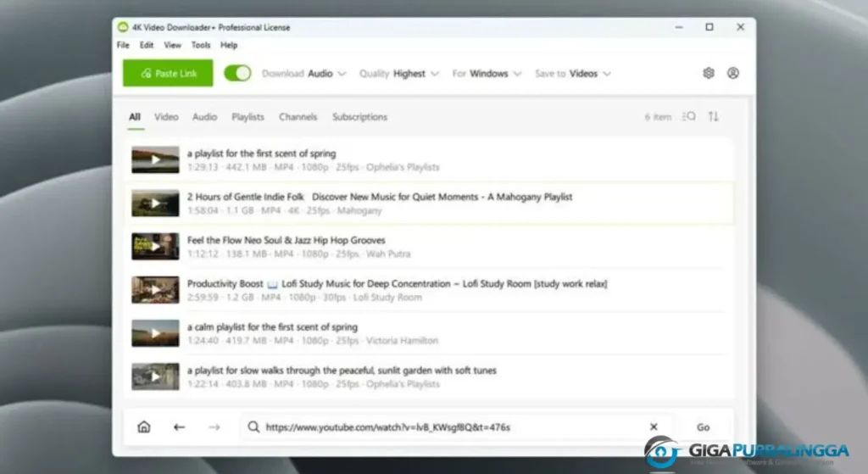The image size is (868, 474).
Task: Open settings via the gear icon
Action: click(709, 73)
